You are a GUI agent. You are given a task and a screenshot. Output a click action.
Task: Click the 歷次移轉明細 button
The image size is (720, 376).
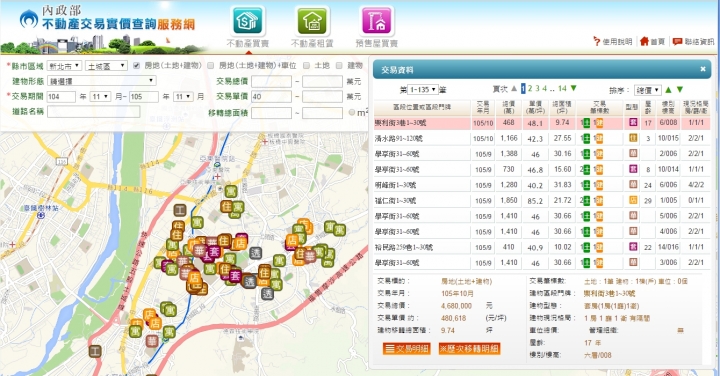pos(469,348)
